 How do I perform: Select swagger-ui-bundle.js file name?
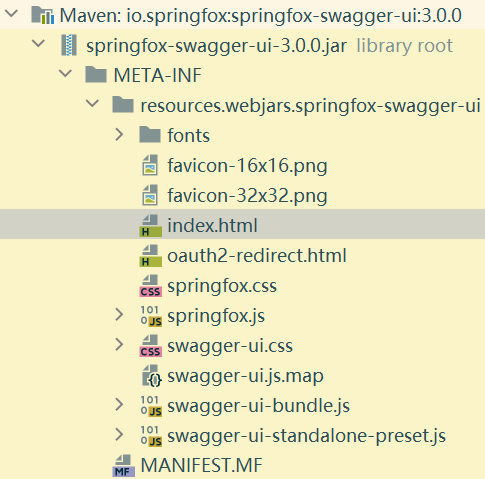pos(258,406)
